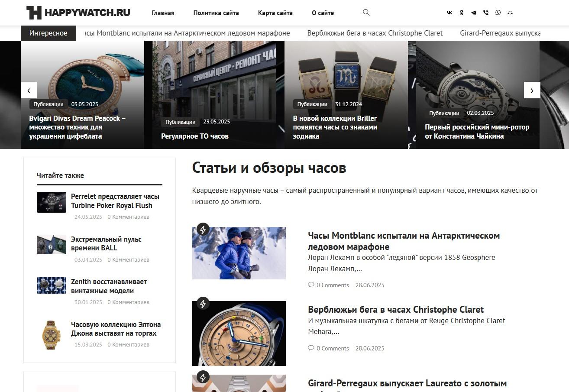
Task: Open the Odnoklassniki social icon
Action: (462, 13)
